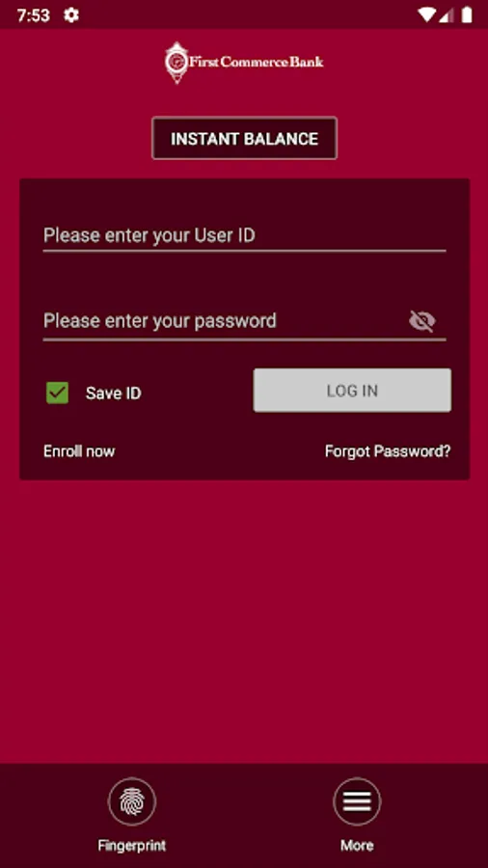Select the More label in bottom bar
This screenshot has height=868, width=488.
click(357, 845)
